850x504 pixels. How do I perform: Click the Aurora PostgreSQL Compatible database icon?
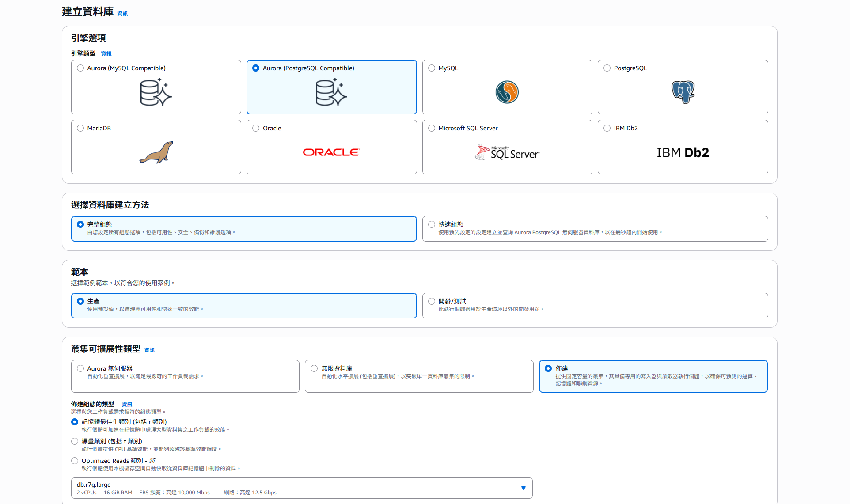pyautogui.click(x=331, y=92)
